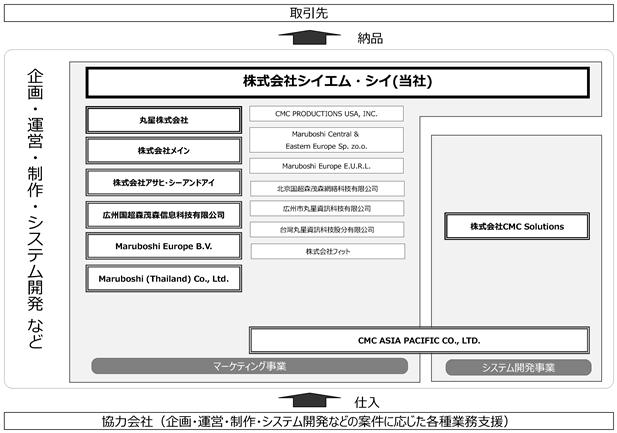Select 広州国超森茂森信息科技有限公司 box
This screenshot has width=617, height=433.
point(164,215)
